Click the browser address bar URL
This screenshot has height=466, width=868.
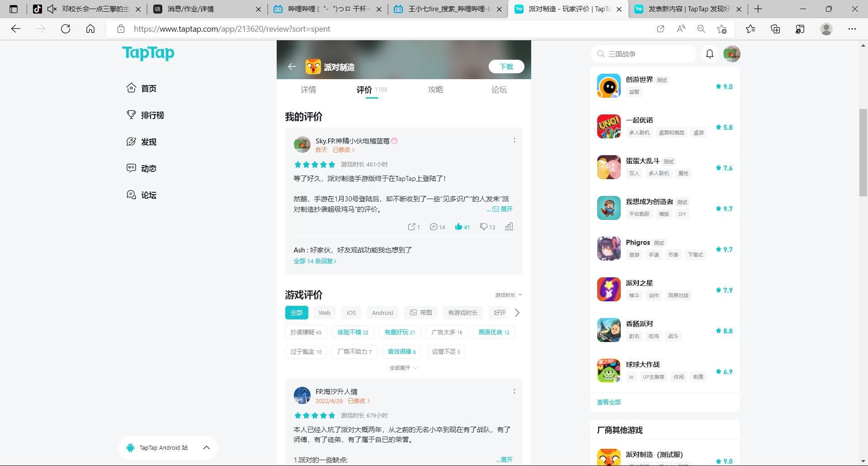pyautogui.click(x=232, y=29)
